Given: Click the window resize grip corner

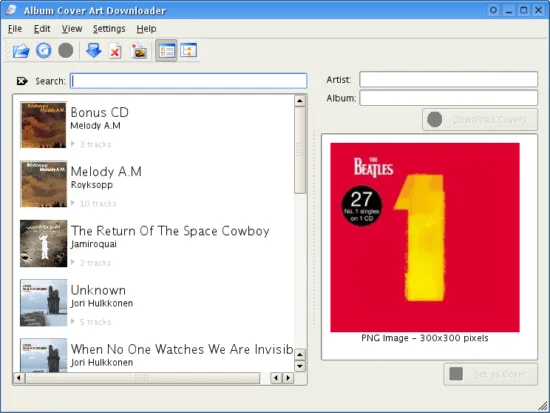Looking at the screenshot, I should pyautogui.click(x=543, y=406).
